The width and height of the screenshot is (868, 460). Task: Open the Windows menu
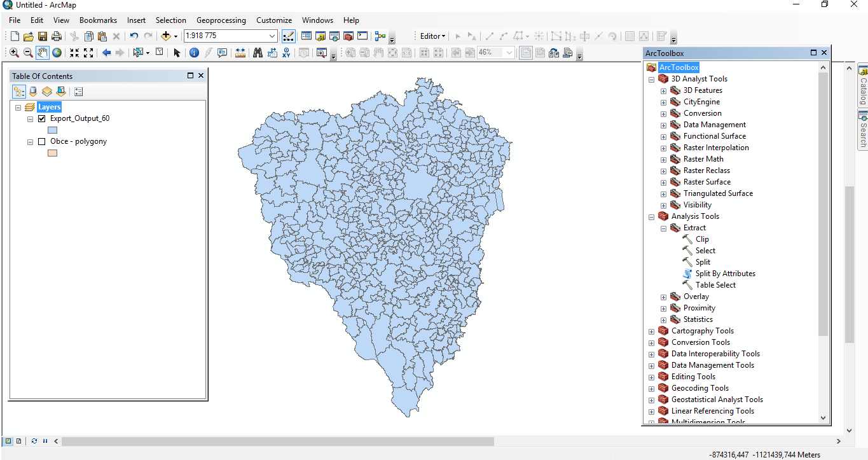coord(317,20)
